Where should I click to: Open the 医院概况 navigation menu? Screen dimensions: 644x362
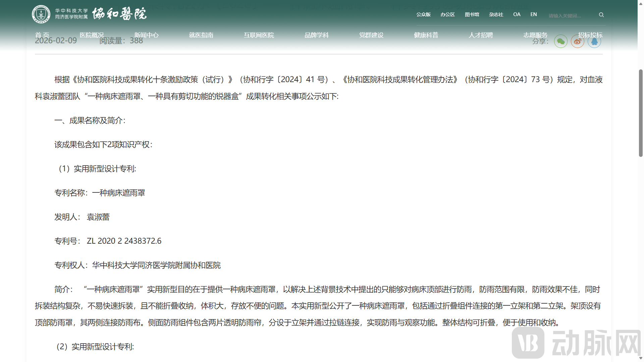[x=92, y=35]
